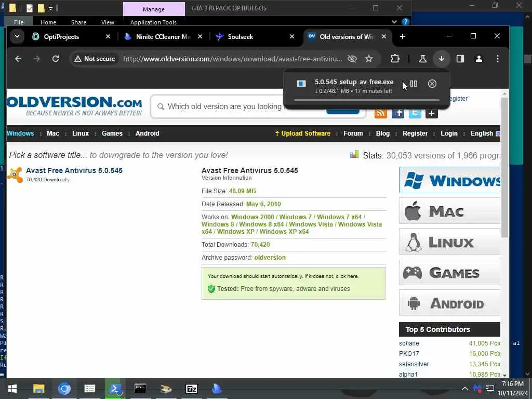Open the Blog link
532x399 pixels.
coord(383,134)
